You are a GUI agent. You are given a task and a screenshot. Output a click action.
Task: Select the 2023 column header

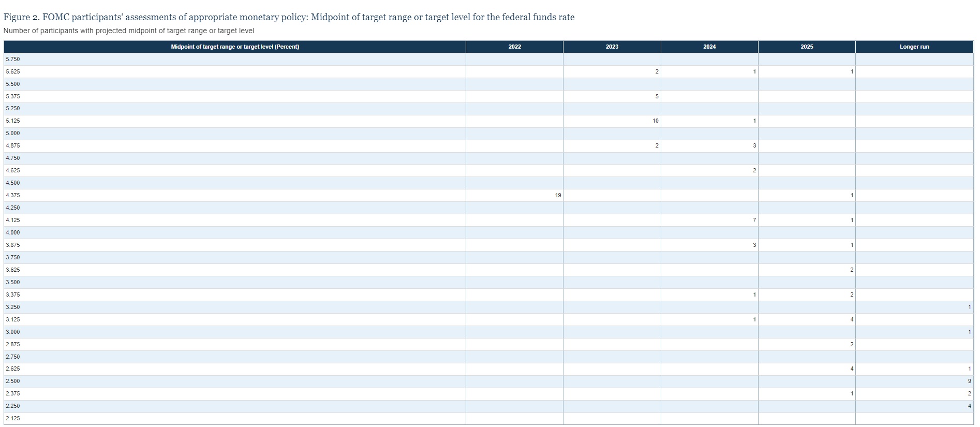(612, 47)
